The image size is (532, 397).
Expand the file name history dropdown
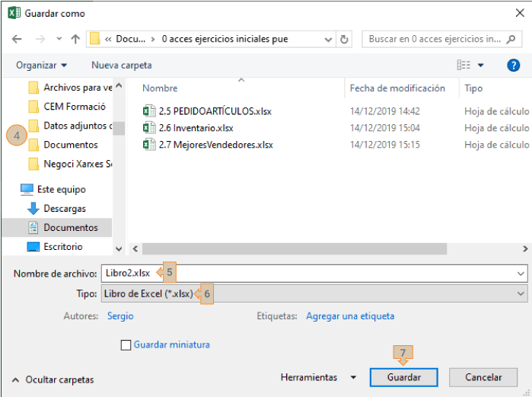coord(521,274)
